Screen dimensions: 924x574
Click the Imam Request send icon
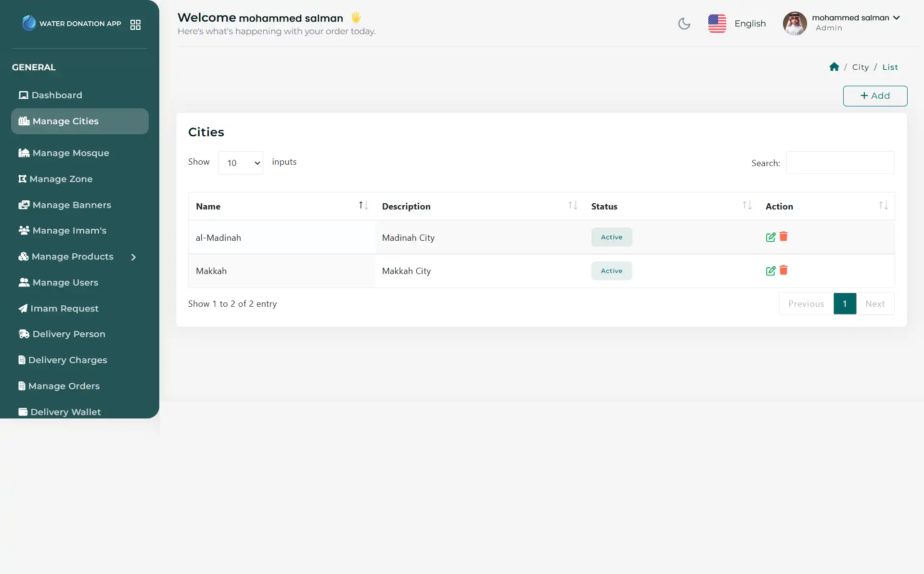[23, 308]
